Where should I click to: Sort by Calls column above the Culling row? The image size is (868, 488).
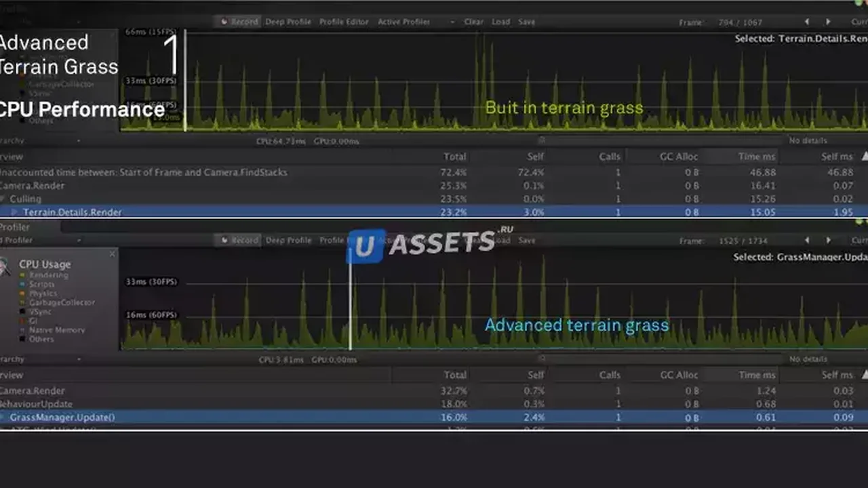(x=610, y=157)
